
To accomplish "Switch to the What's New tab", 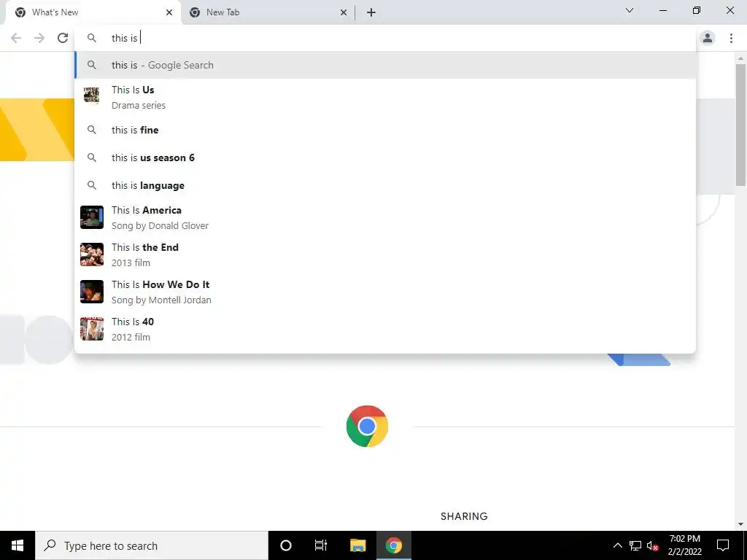I will 93,12.
